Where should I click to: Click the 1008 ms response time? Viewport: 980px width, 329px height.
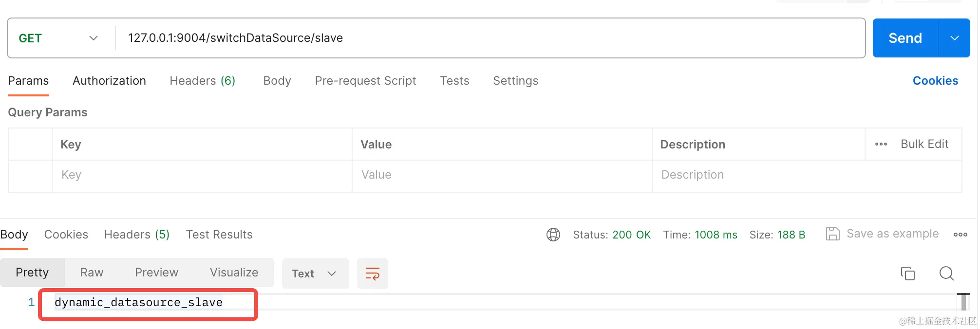pos(716,235)
